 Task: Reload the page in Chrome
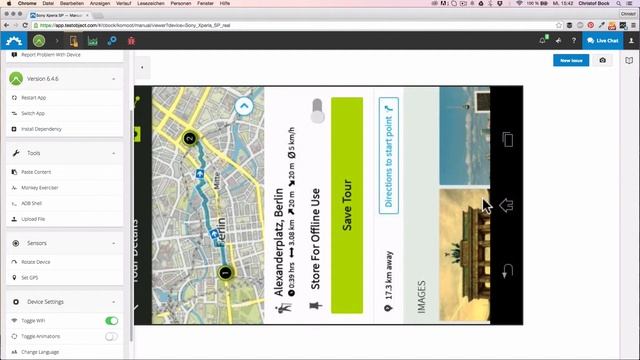click(x=25, y=25)
